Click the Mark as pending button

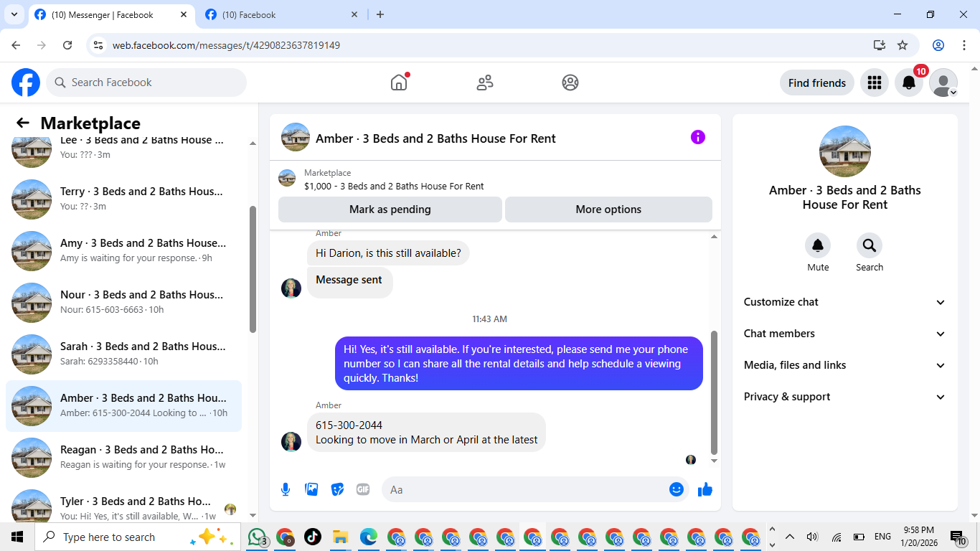[x=390, y=209]
